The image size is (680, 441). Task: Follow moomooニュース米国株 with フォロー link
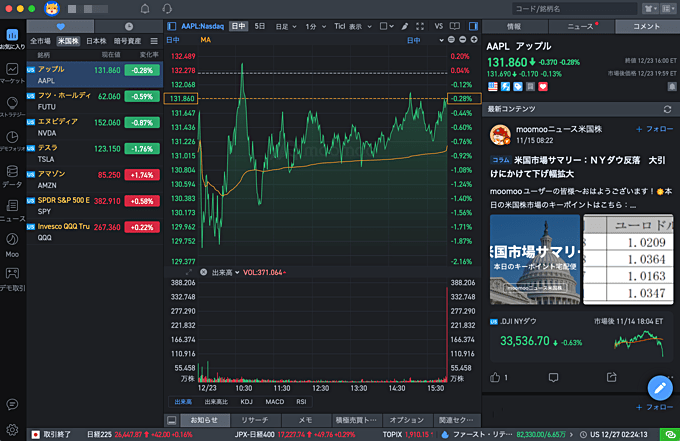click(655, 129)
